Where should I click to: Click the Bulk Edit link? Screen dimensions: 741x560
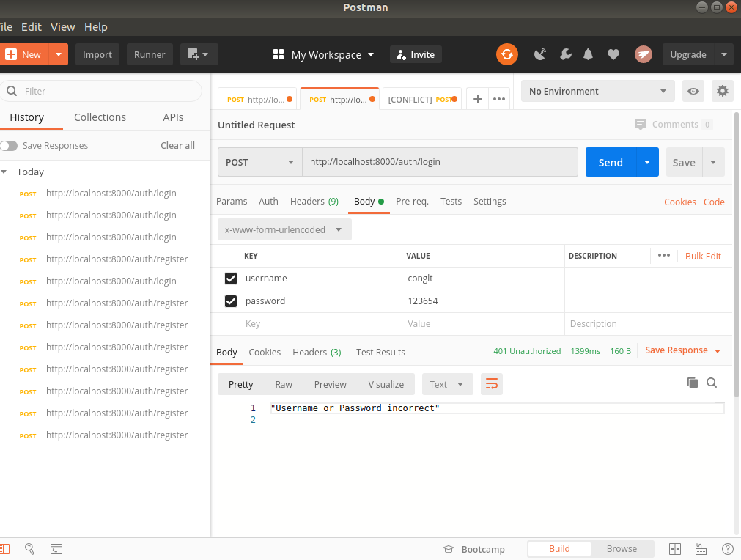pyautogui.click(x=703, y=256)
